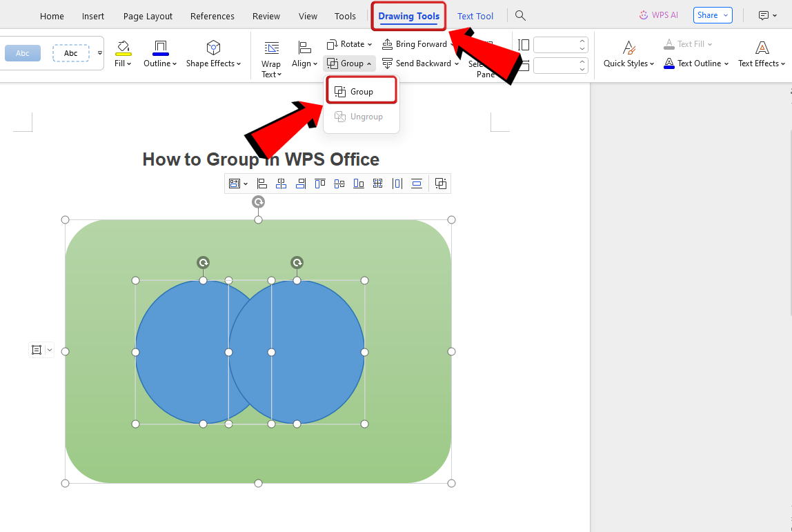Screen dimensions: 792x532
Task: Click Align Bottom icon in floating toolbar
Action: point(359,184)
